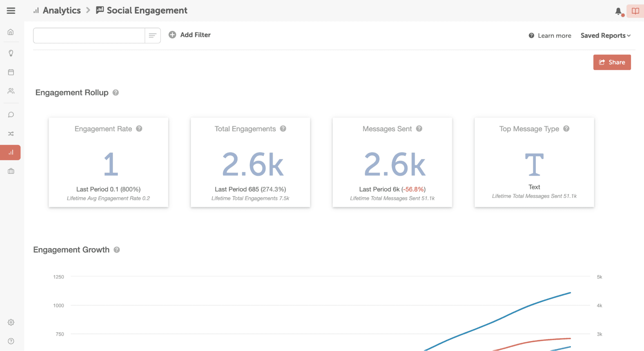This screenshot has height=351, width=644.
Task: Open the highlighted reading guide book icon
Action: click(634, 11)
